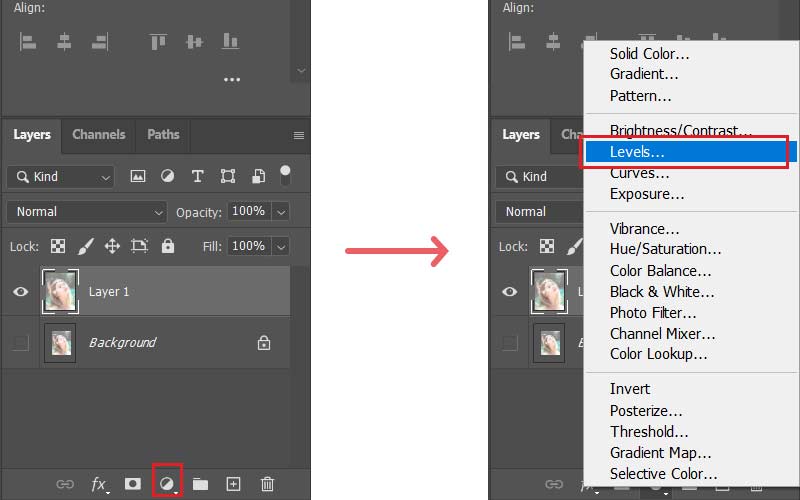The width and height of the screenshot is (800, 500).
Task: Add a Hue/Saturation... adjustment
Action: (665, 249)
